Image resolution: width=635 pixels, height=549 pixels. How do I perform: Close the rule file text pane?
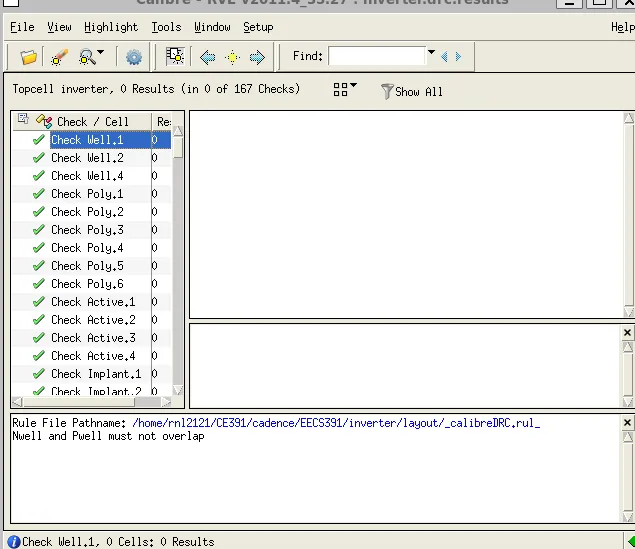[627, 423]
